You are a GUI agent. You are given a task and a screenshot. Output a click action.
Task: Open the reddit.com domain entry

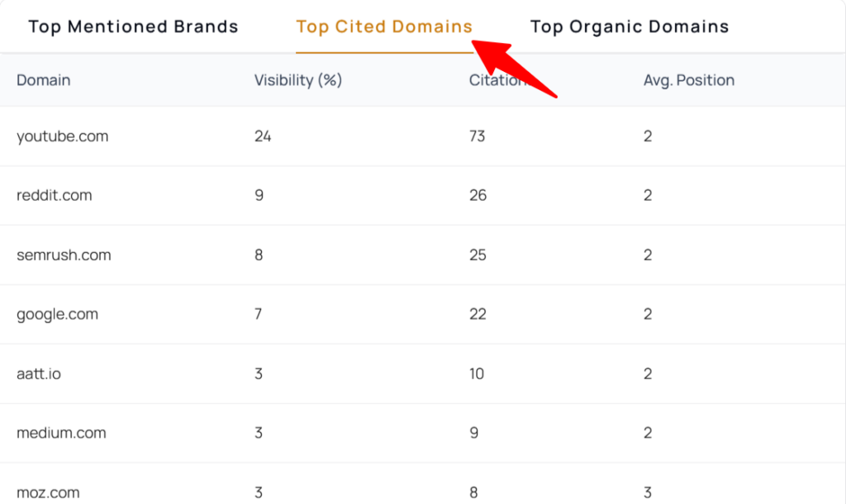(54, 195)
